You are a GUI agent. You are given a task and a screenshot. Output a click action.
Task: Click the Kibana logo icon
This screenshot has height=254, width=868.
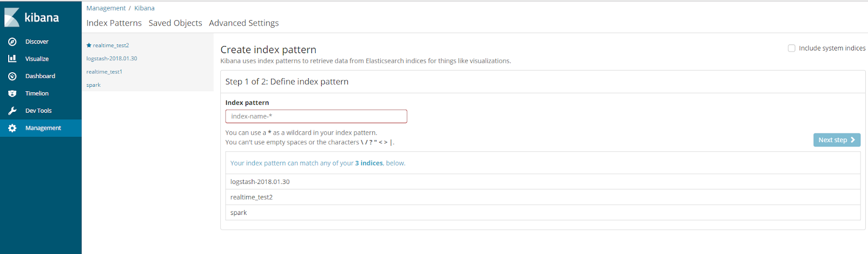point(12,17)
